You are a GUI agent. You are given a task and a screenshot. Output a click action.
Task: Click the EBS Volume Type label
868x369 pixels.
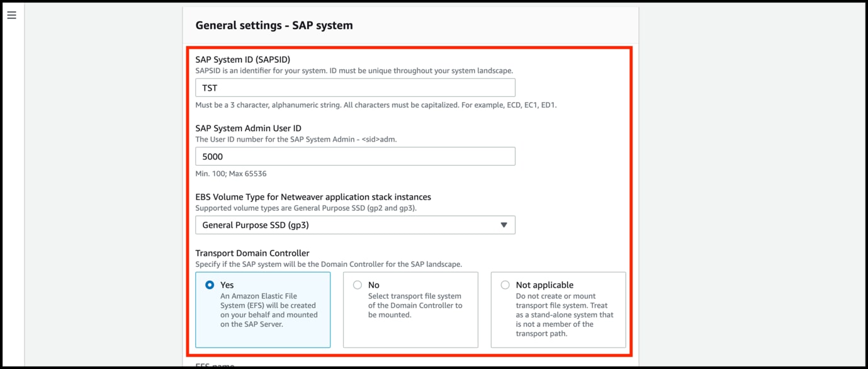pos(313,197)
